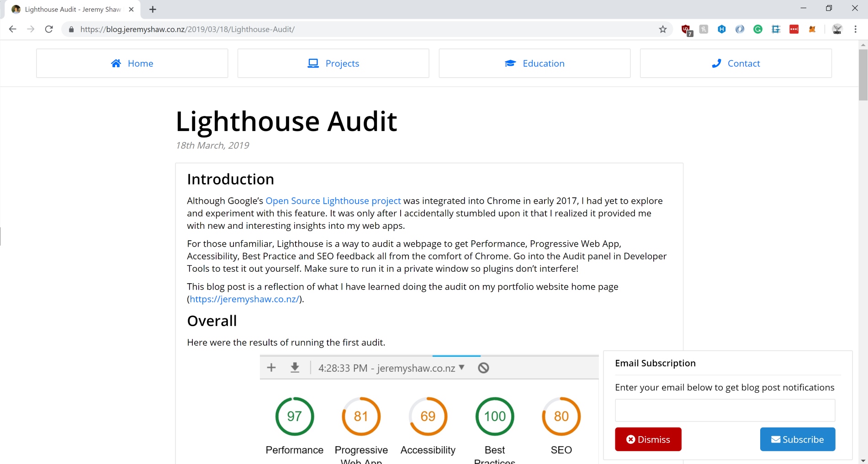Bookmark this page with the star icon
868x464 pixels.
[662, 29]
